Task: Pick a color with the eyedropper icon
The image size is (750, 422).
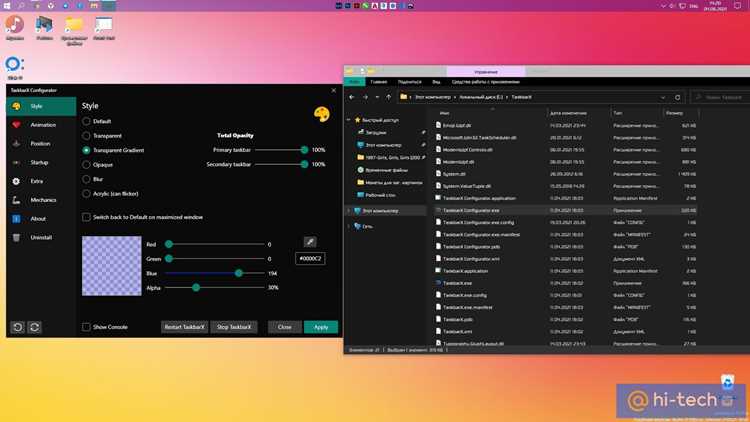Action: (x=310, y=242)
